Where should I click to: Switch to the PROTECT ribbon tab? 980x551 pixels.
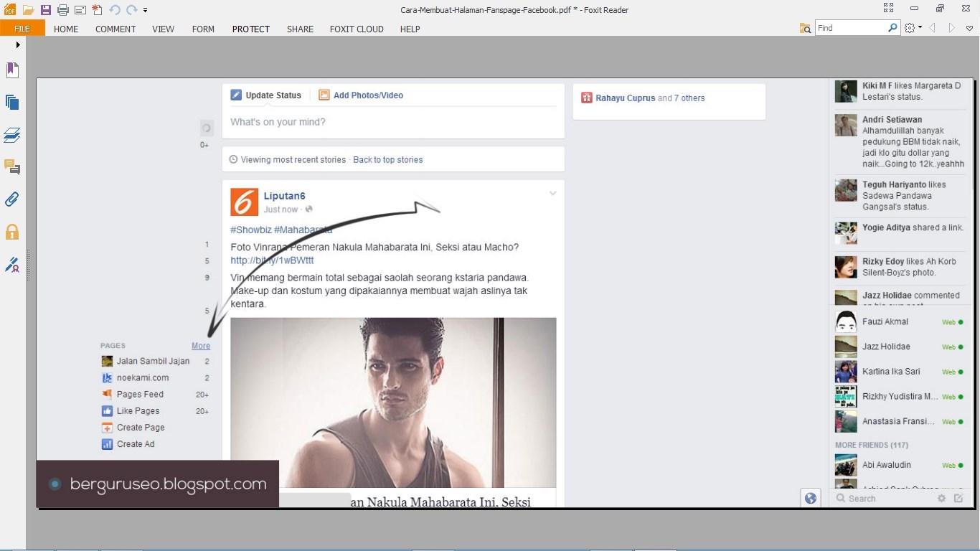click(x=251, y=29)
